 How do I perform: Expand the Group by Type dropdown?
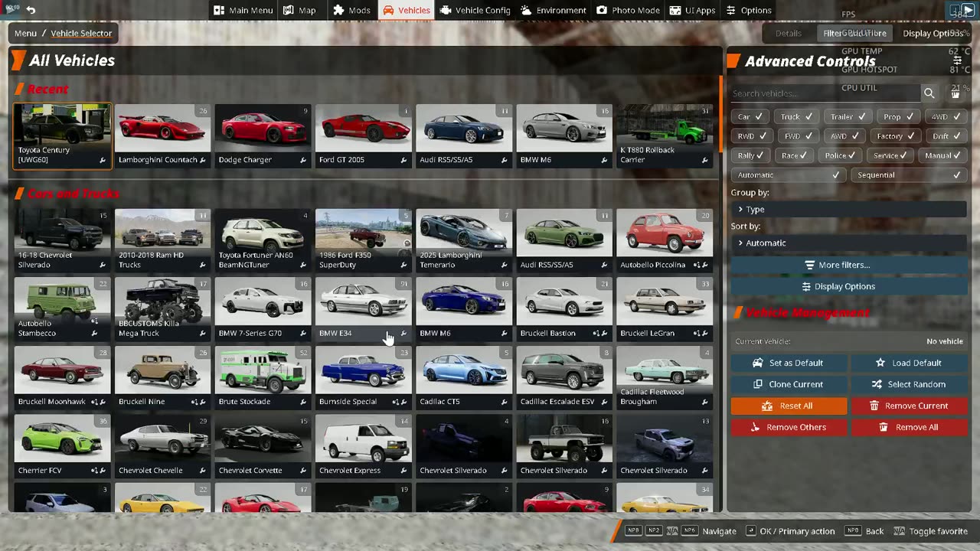tap(848, 209)
